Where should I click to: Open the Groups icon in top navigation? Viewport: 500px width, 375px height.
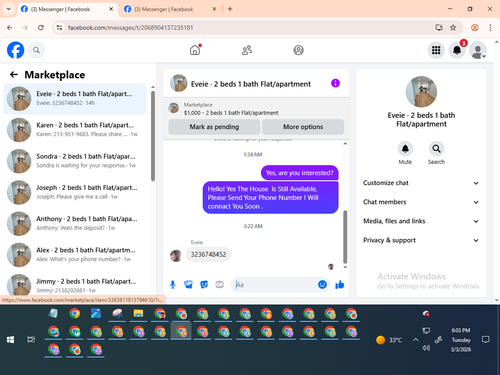[x=298, y=50]
